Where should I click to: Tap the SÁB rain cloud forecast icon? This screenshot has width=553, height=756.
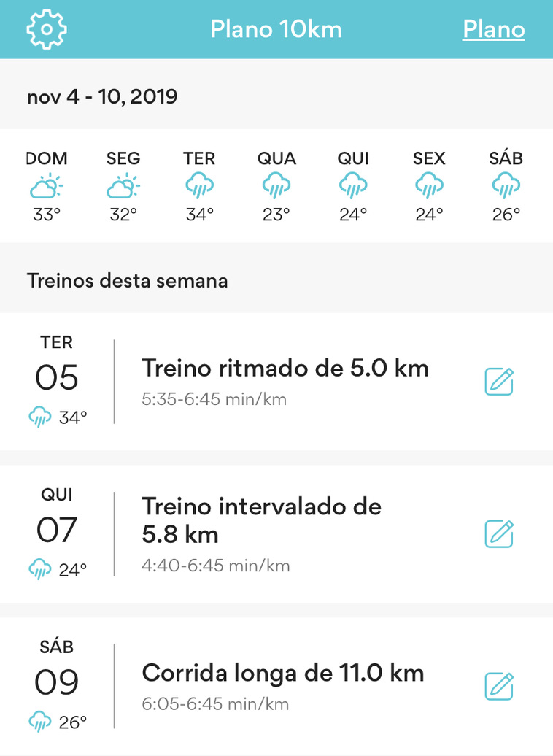pyautogui.click(x=506, y=186)
